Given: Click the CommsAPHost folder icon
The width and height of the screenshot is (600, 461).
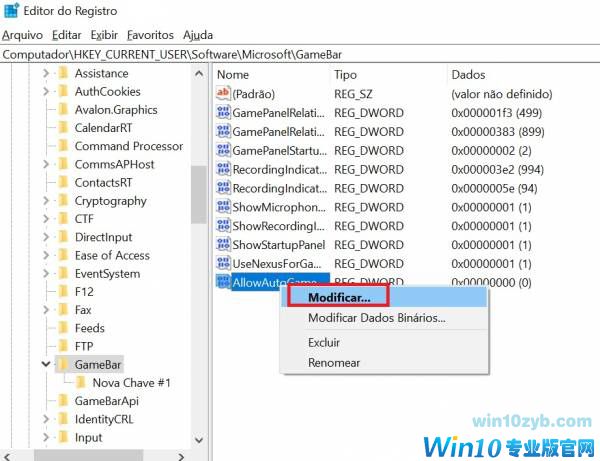Looking at the screenshot, I should pyautogui.click(x=64, y=164).
